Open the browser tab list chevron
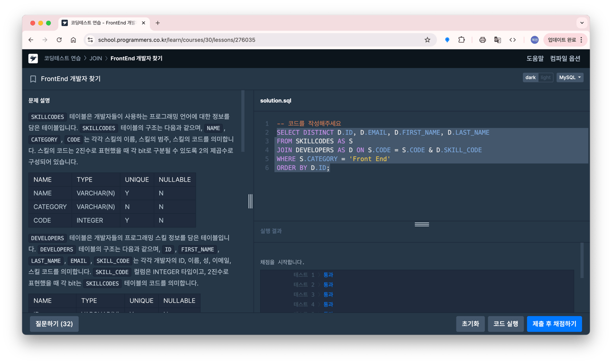 tap(582, 23)
